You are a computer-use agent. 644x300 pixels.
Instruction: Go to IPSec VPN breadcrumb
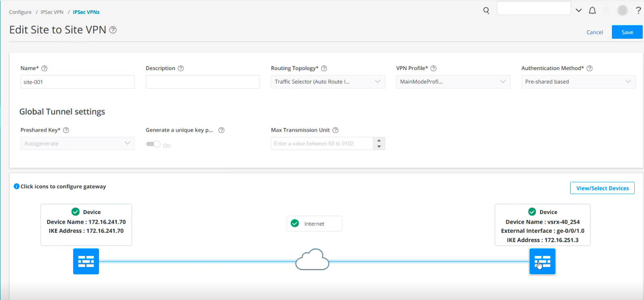pos(52,12)
